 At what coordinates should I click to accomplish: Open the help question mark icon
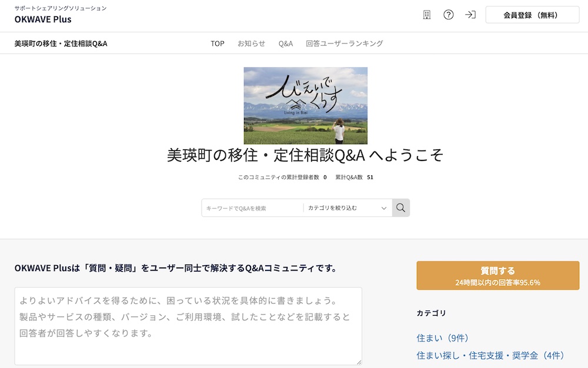[449, 14]
